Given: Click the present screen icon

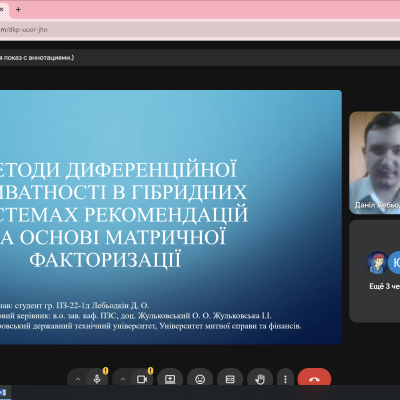Looking at the screenshot, I should (x=170, y=379).
